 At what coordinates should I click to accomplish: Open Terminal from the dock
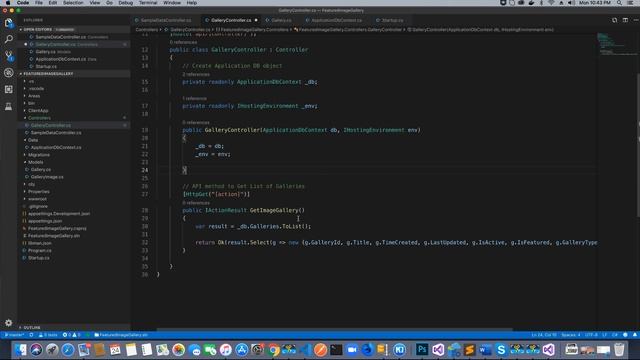[x=336, y=350]
